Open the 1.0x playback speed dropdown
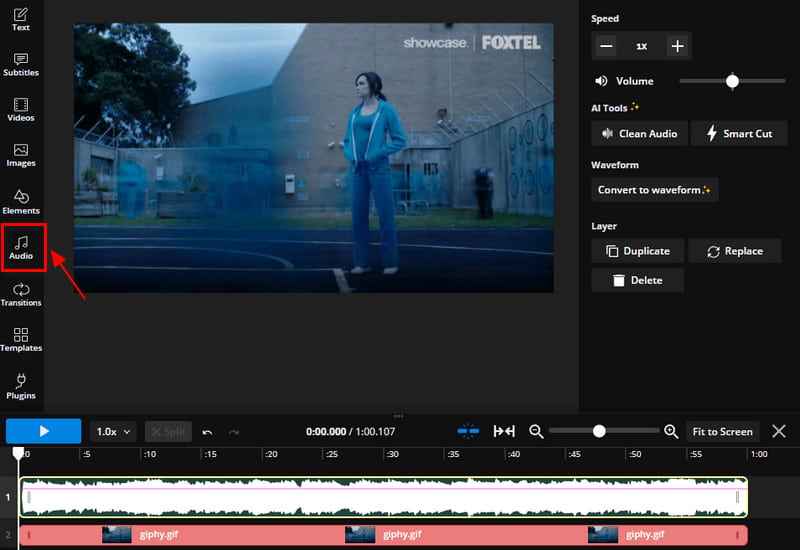 pyautogui.click(x=113, y=432)
